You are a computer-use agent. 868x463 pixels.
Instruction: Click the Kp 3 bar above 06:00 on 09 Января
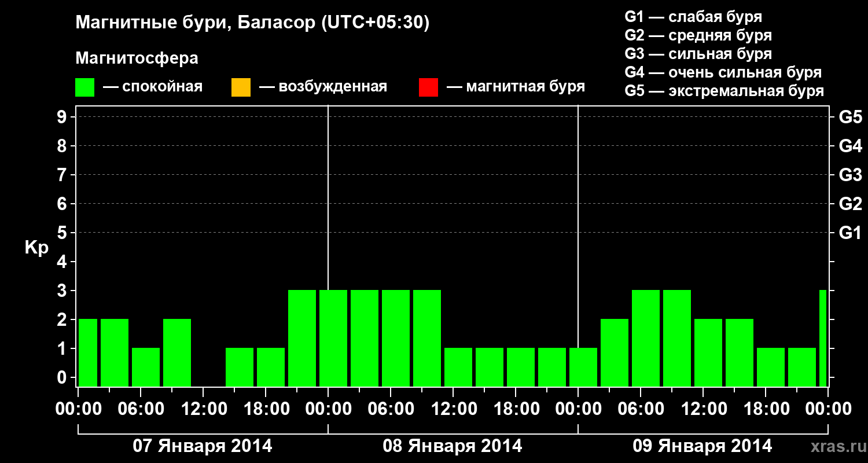point(646,338)
